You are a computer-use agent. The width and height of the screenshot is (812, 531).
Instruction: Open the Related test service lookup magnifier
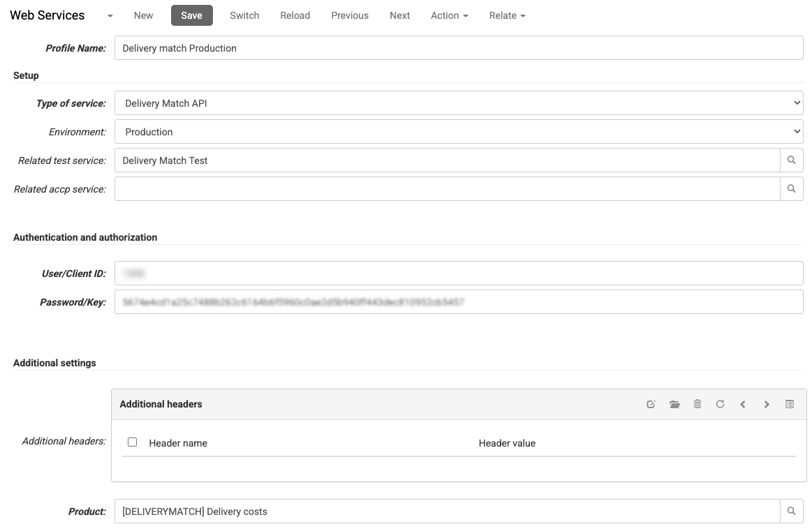coord(791,160)
